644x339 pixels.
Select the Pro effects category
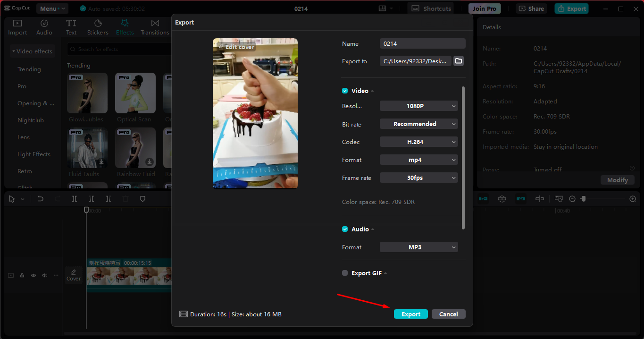(22, 86)
